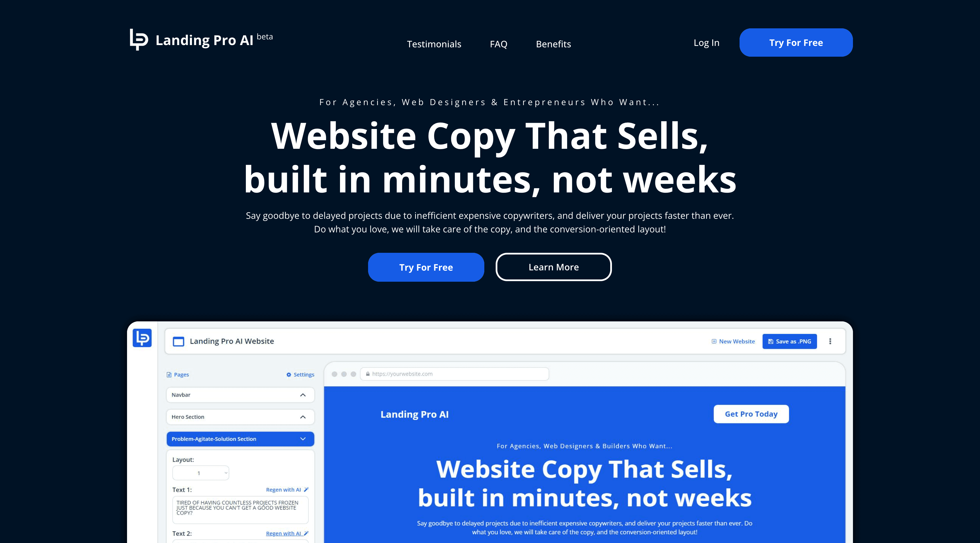The width and height of the screenshot is (980, 543).
Task: Collapse the Navbar section expander
Action: point(304,394)
